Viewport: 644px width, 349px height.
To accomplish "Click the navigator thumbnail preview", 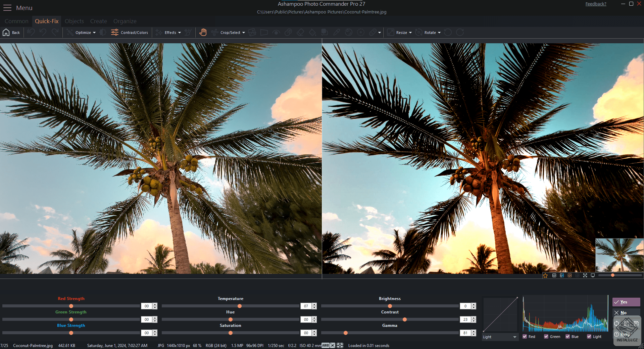I will click(x=620, y=255).
